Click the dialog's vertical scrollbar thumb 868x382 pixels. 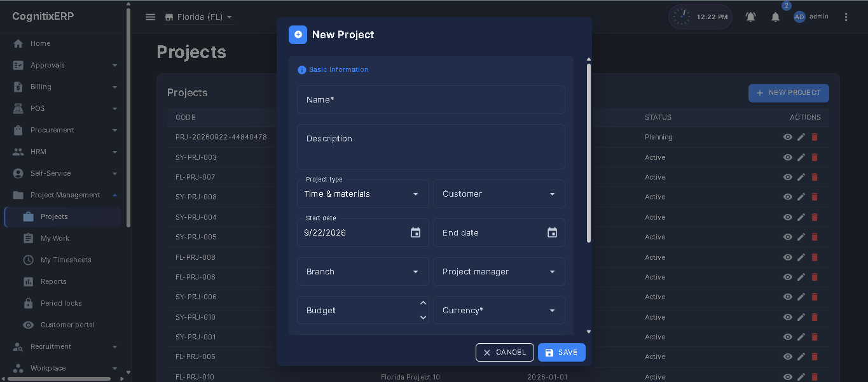point(589,153)
